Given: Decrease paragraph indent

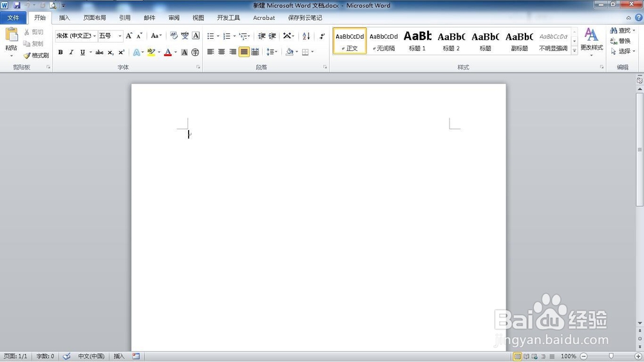Looking at the screenshot, I should [261, 36].
